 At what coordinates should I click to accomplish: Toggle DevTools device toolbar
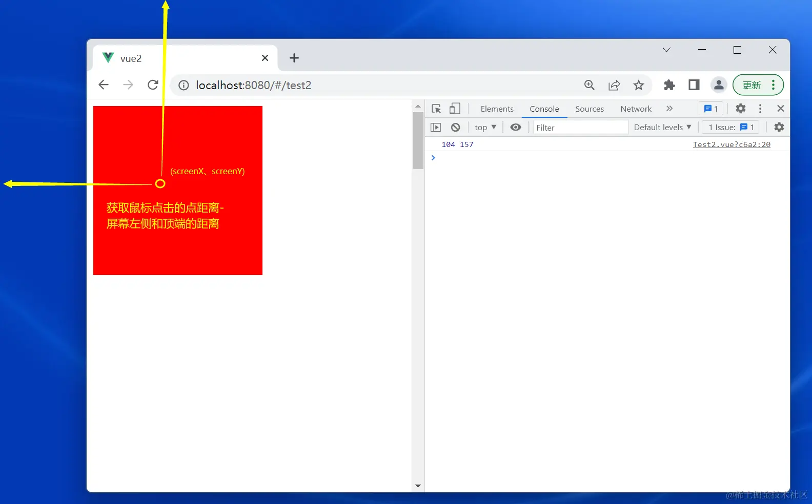tap(455, 109)
